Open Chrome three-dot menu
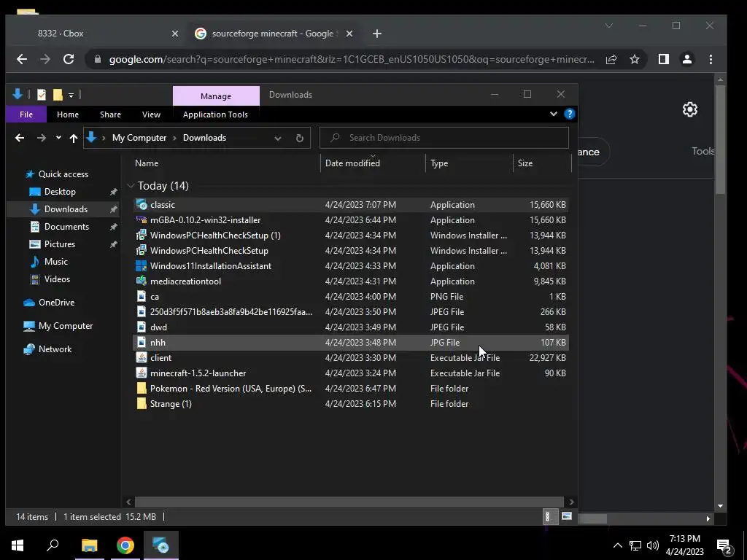Image resolution: width=747 pixels, height=560 pixels. point(711,59)
